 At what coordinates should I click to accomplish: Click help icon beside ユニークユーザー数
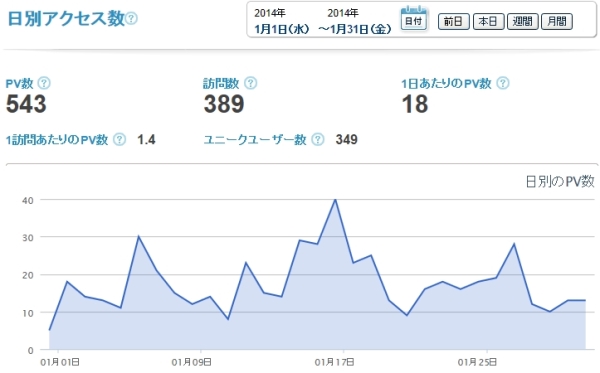[x=318, y=140]
